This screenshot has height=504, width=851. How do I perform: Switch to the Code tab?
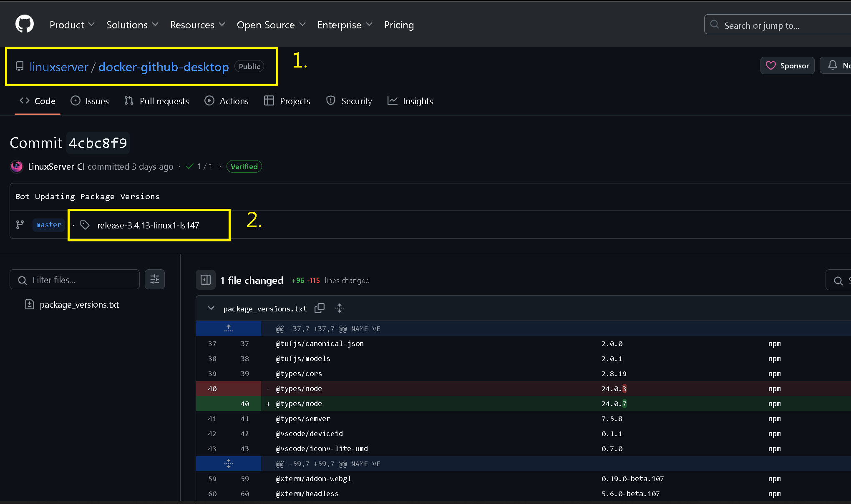point(38,101)
